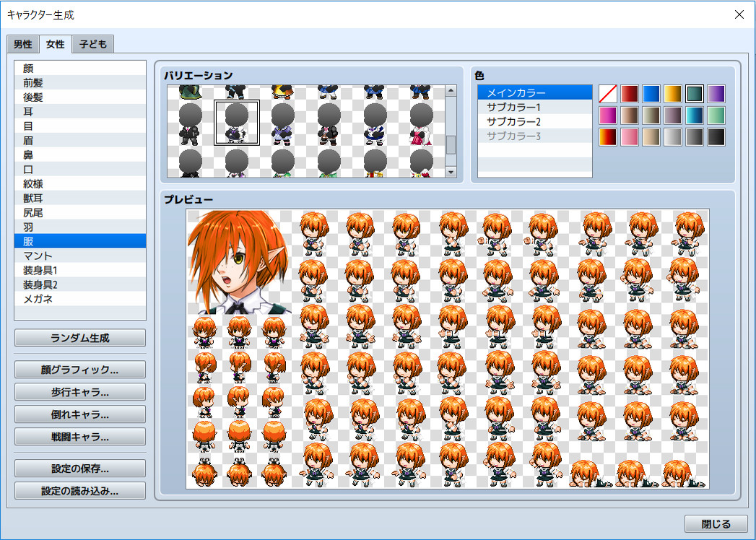Switch to the 男性 tab
Viewport: 756px width, 540px height.
(22, 44)
